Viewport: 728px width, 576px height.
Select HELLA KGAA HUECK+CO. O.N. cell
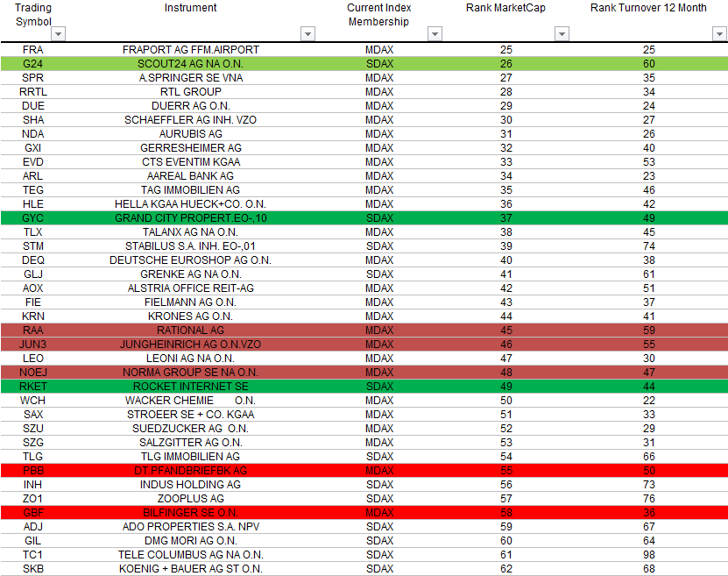190,204
